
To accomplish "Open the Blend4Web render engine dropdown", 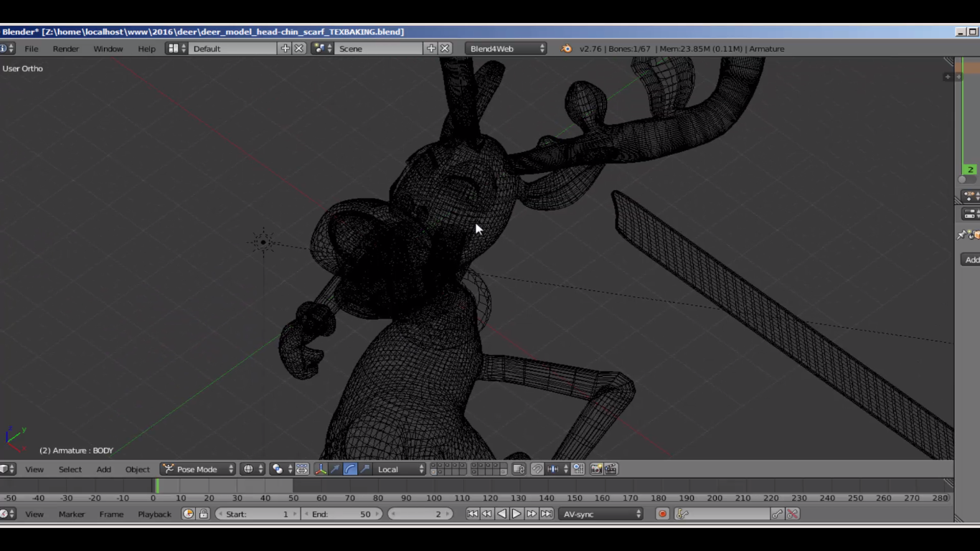I will [x=506, y=49].
